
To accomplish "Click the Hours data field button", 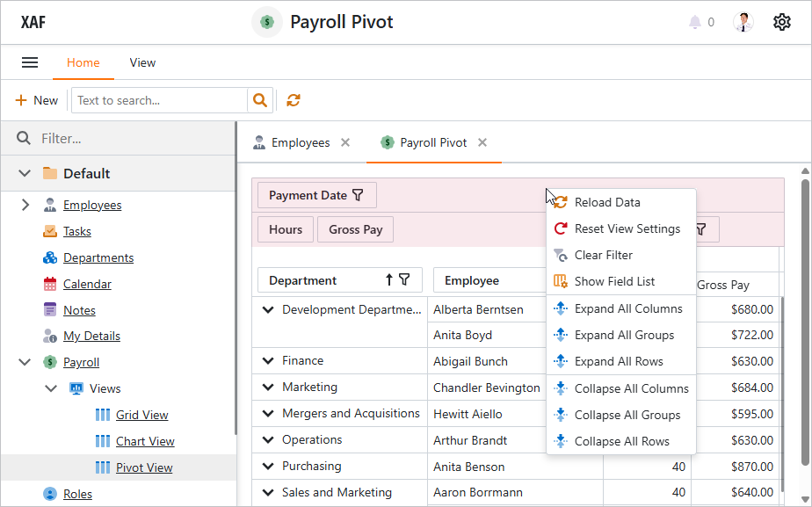I will coord(286,229).
